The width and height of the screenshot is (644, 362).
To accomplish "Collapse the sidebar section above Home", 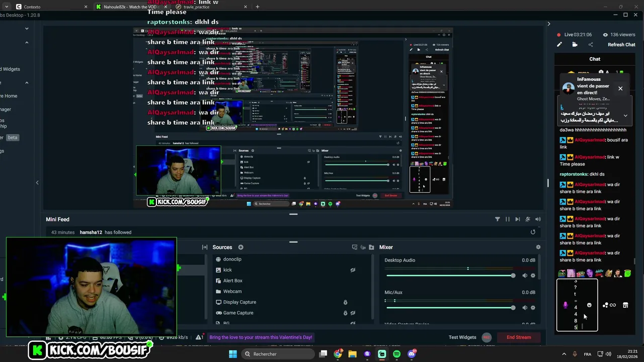I will (27, 82).
